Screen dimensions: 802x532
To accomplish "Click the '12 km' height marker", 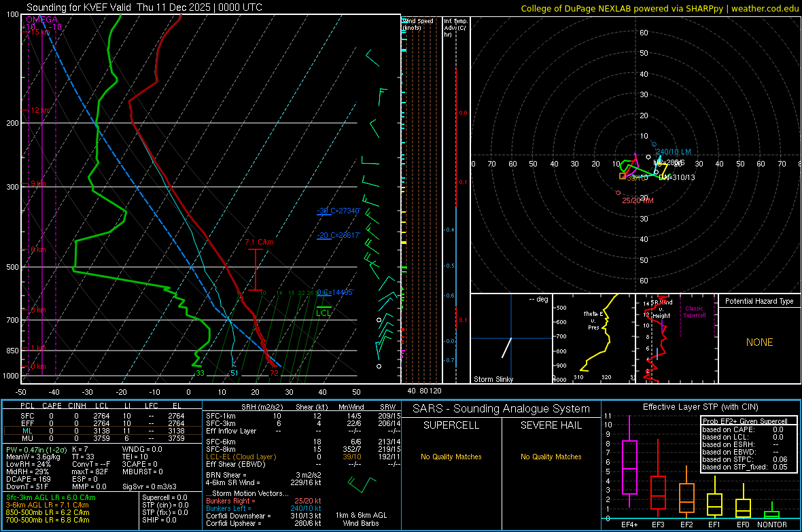I will (40, 111).
